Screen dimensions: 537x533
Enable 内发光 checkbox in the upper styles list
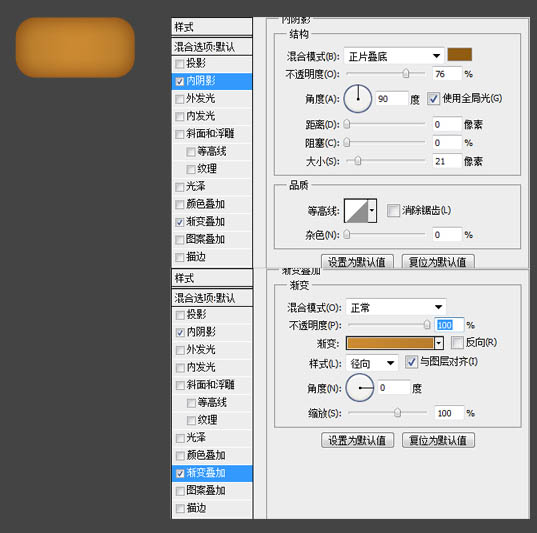tap(179, 116)
